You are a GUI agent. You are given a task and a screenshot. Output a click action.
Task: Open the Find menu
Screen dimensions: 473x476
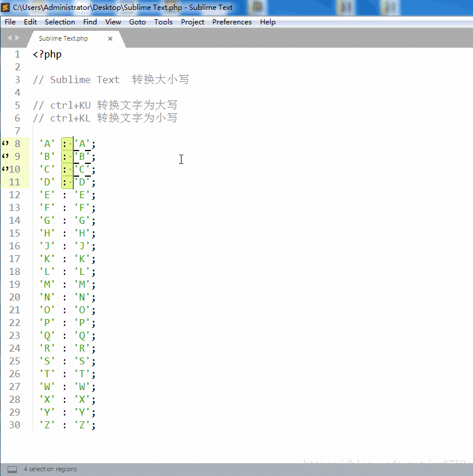pyautogui.click(x=90, y=22)
